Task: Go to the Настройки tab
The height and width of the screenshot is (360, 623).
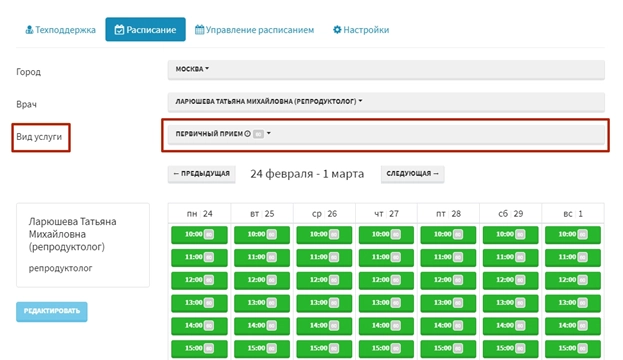Action: click(361, 30)
